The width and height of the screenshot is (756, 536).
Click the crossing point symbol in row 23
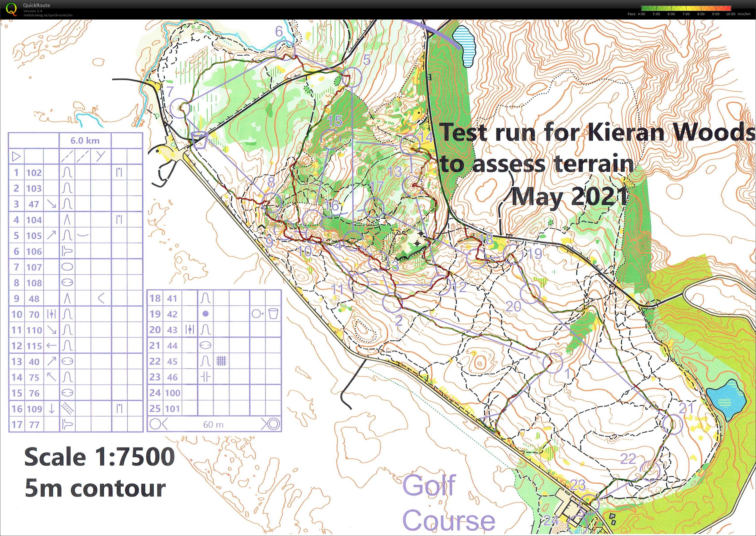pyautogui.click(x=205, y=377)
